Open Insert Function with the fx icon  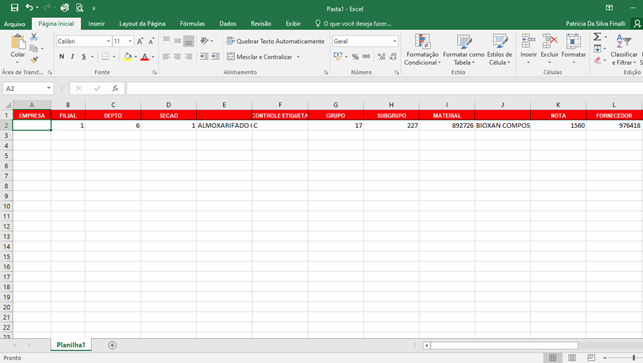[x=115, y=88]
